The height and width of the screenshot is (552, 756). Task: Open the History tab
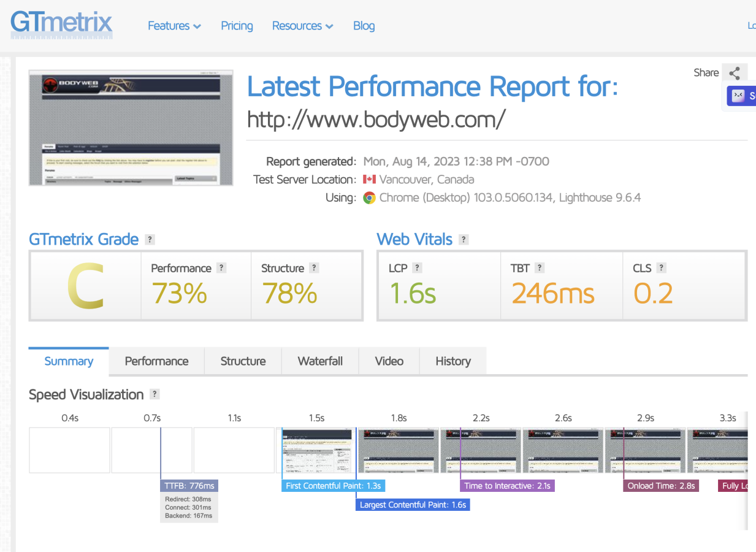pos(453,361)
